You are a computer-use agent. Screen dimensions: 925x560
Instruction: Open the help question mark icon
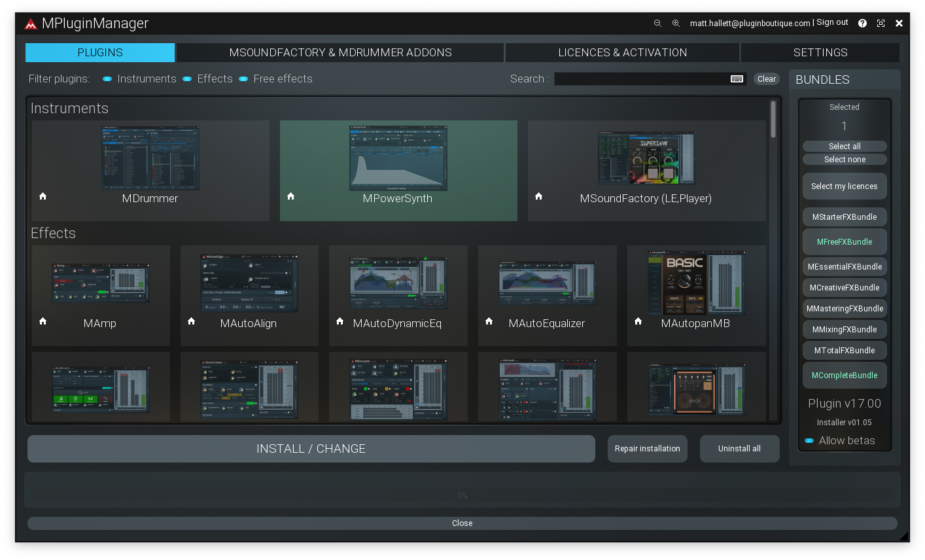[862, 23]
